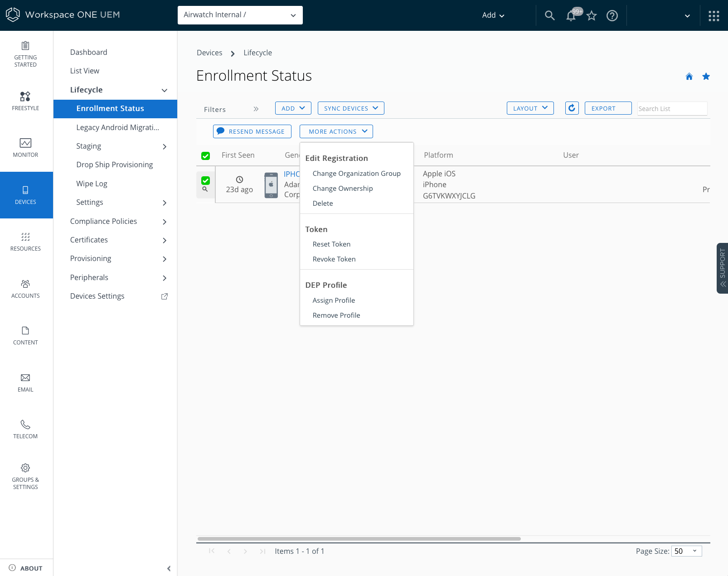This screenshot has width=728, height=576.
Task: Open the help question mark icon
Action: (612, 16)
